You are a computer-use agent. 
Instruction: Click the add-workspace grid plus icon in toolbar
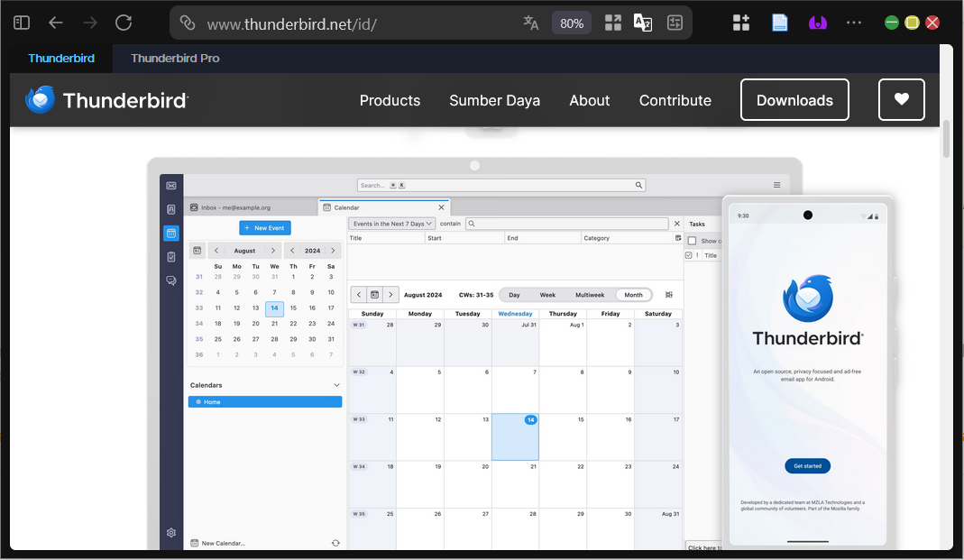(741, 23)
